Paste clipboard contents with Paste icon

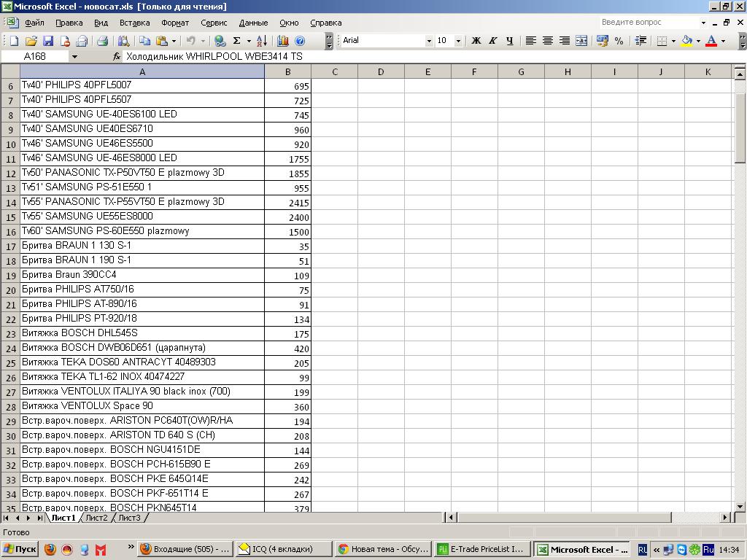[162, 41]
